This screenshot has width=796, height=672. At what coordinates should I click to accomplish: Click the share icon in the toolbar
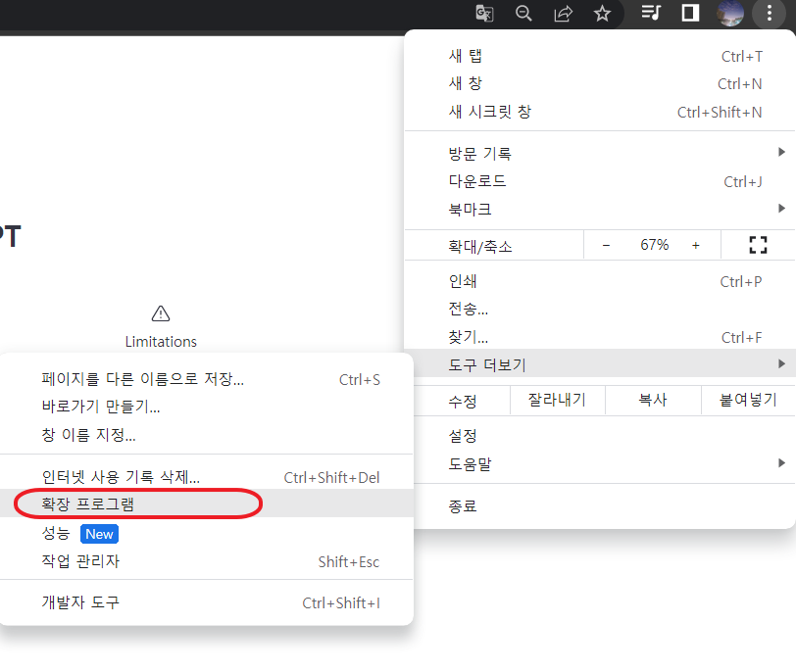tap(563, 14)
